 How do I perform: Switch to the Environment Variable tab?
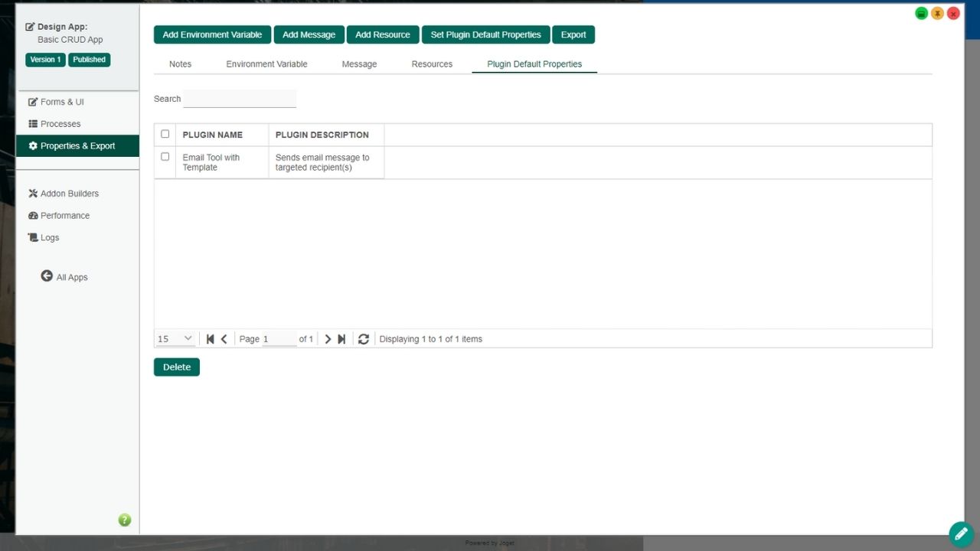click(266, 64)
